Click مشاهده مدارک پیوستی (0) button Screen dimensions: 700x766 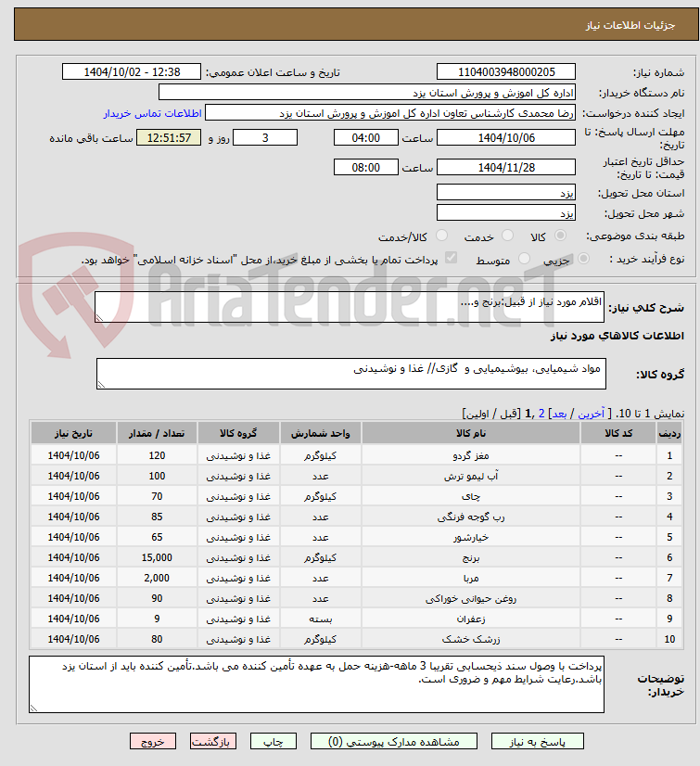[394, 742]
